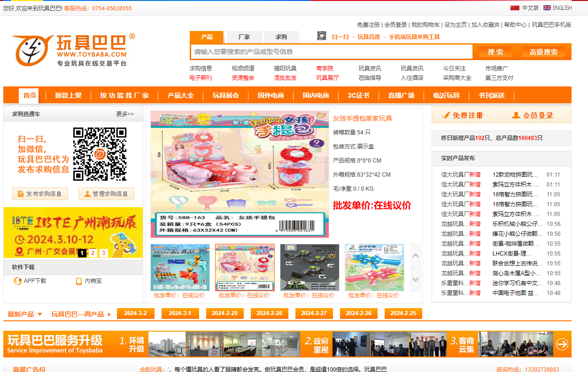Open 手机端玩具采购工具 link
Screen dimensions: 588x372
414,37
